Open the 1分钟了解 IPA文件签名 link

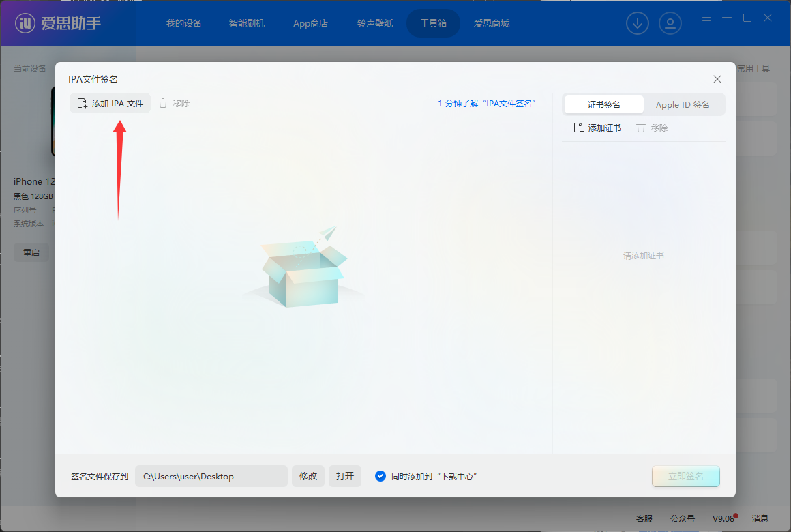487,104
